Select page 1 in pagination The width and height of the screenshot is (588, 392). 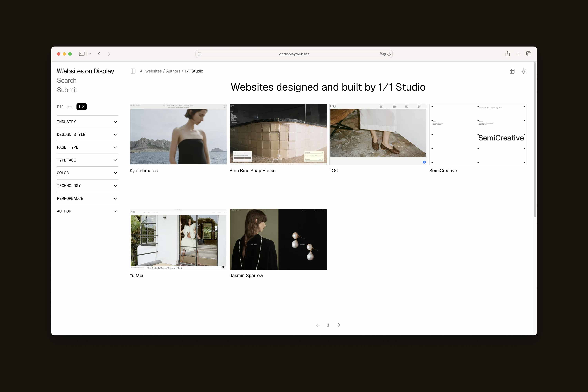pos(328,325)
